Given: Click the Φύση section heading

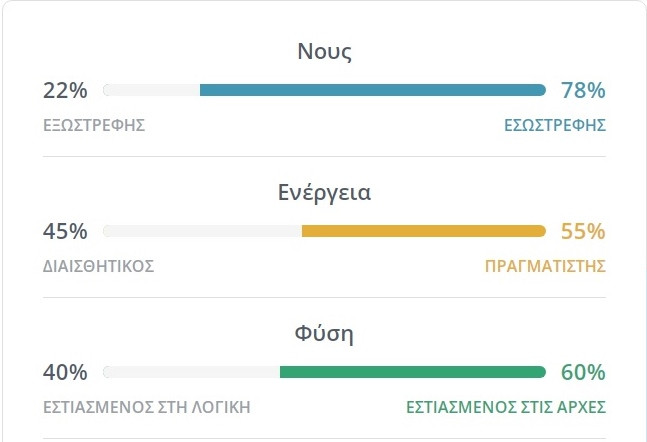Looking at the screenshot, I should pos(324,334).
